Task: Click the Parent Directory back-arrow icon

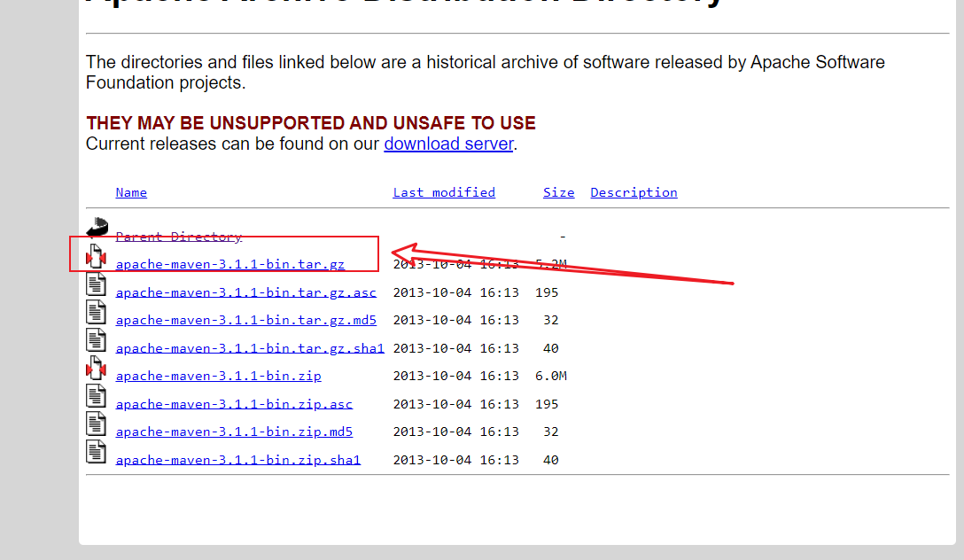Action: pos(97,228)
